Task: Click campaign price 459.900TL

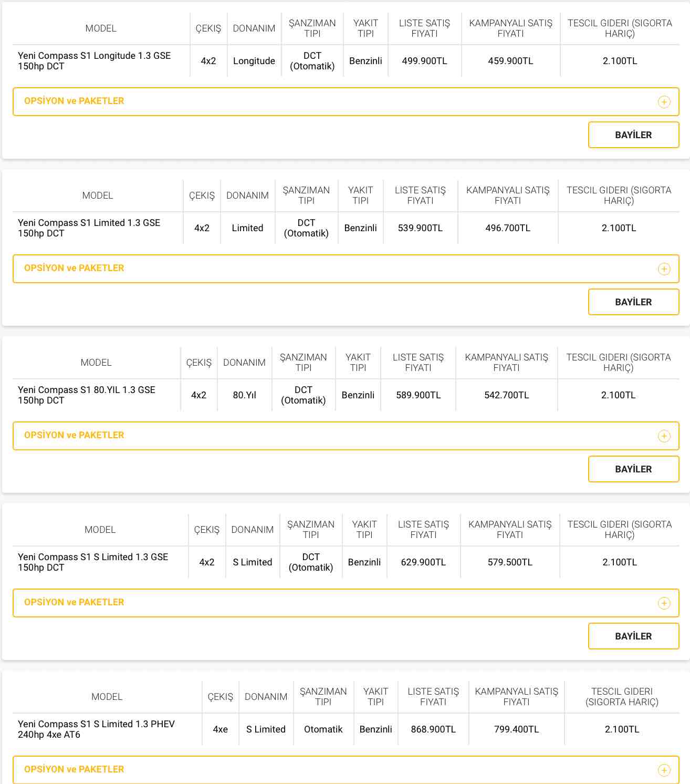Action: pos(510,61)
